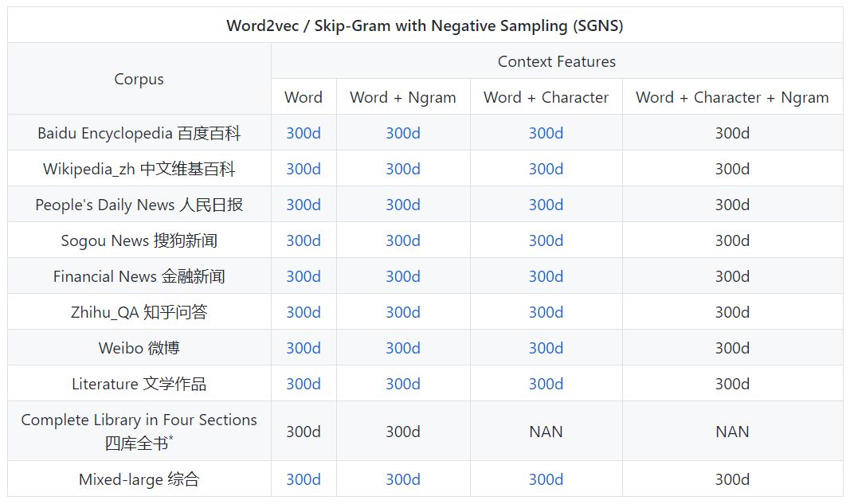Click the Weibo 微博 row label

click(139, 347)
